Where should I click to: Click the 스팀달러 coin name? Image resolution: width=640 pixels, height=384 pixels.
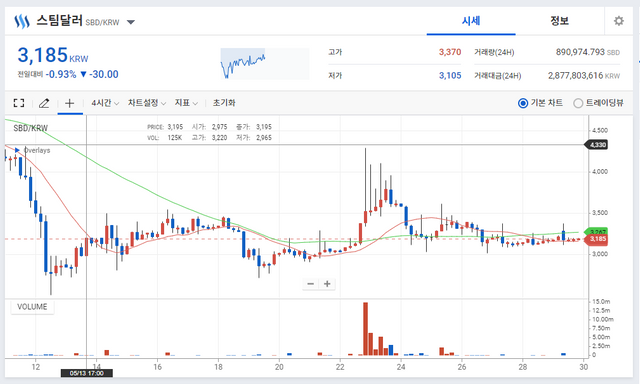(x=60, y=20)
